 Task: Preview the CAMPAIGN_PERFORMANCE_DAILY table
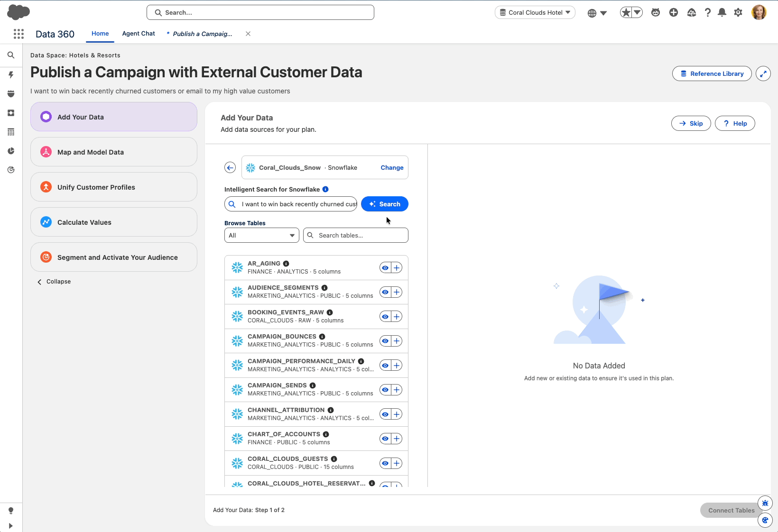tap(385, 366)
